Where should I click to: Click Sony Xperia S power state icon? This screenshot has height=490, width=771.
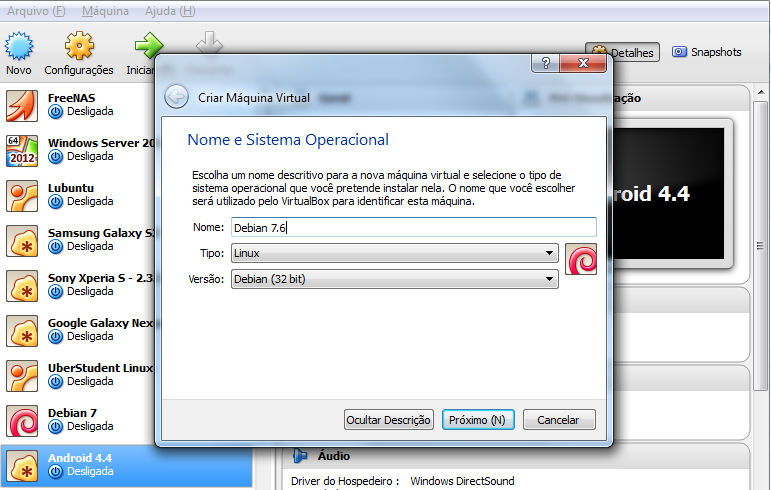(56, 292)
